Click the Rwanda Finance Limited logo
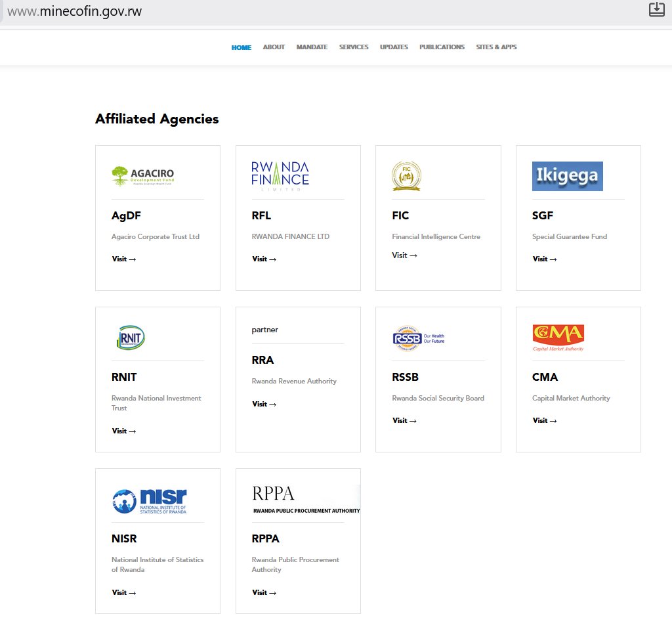 [280, 176]
